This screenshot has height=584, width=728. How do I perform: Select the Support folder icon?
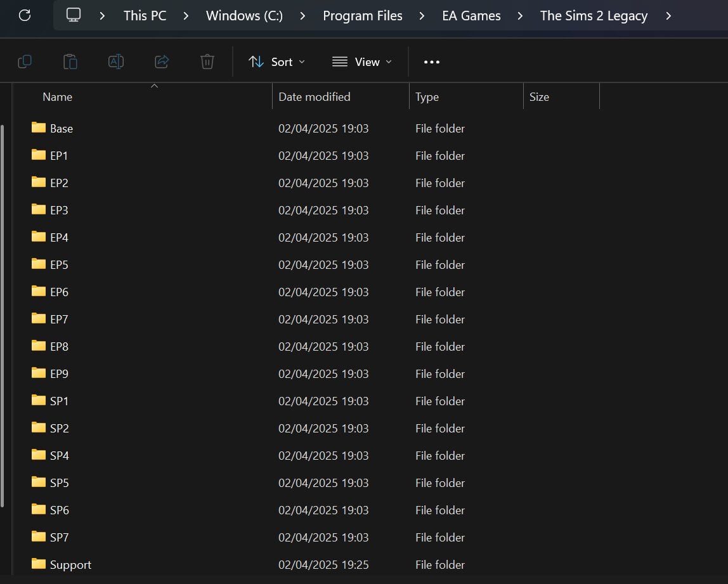39,564
